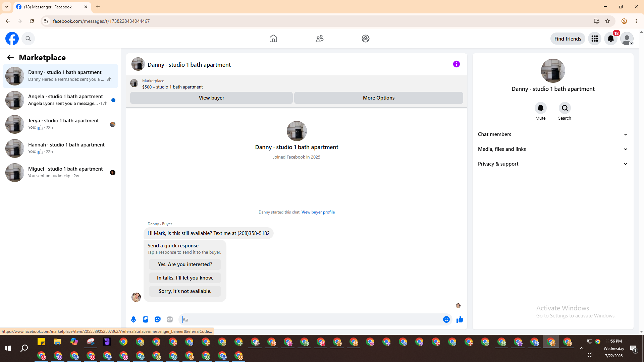Expand the Chat members section
Viewport: 644px width, 362px height.
coord(553,134)
